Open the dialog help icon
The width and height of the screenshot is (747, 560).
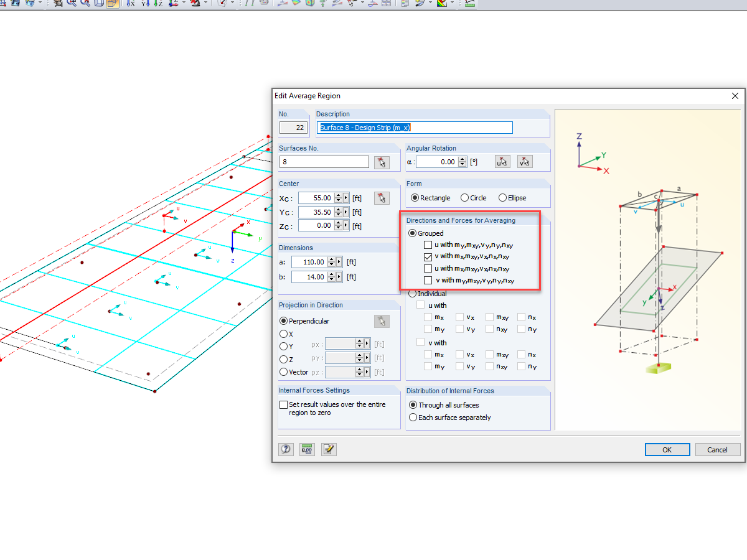286,449
